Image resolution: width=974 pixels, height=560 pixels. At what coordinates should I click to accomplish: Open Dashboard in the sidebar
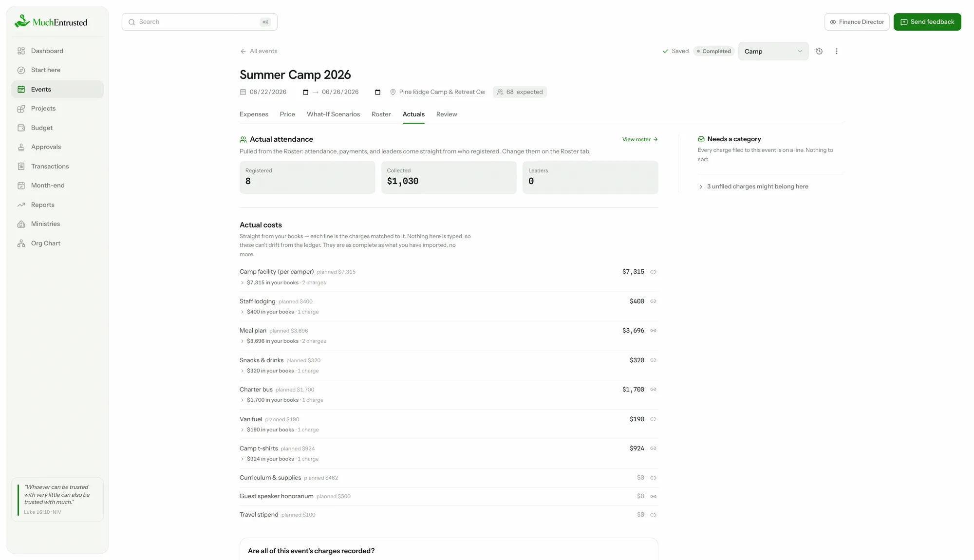(x=57, y=51)
